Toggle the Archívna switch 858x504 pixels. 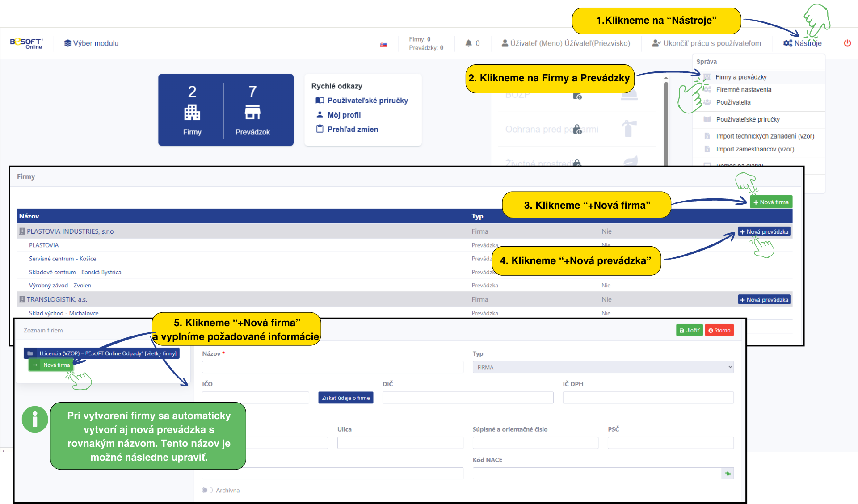[x=207, y=490]
